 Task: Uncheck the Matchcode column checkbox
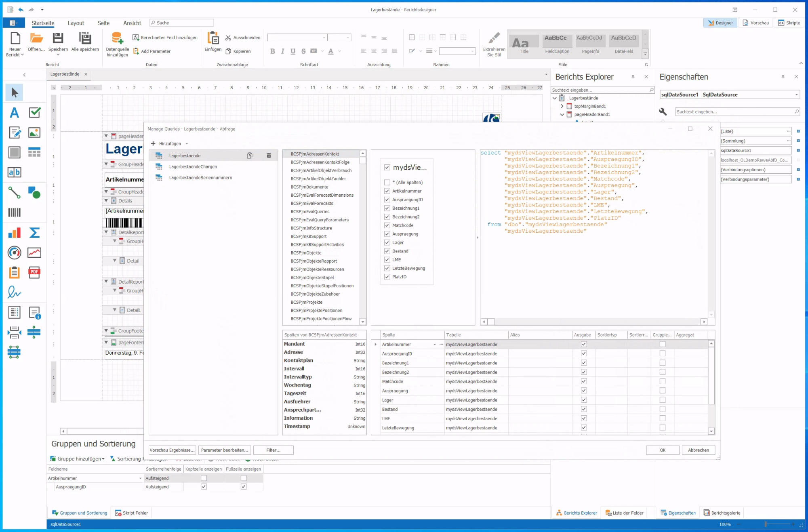click(x=387, y=225)
